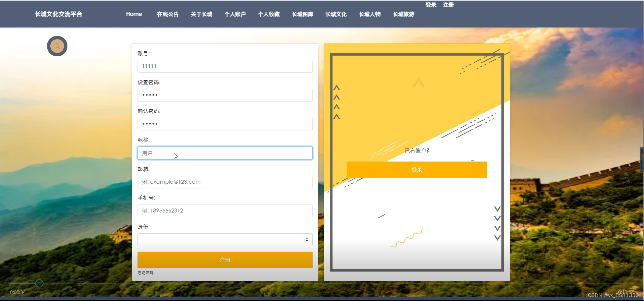The width and height of the screenshot is (644, 301).
Task: Click the video progress slider handle
Action: point(39,284)
